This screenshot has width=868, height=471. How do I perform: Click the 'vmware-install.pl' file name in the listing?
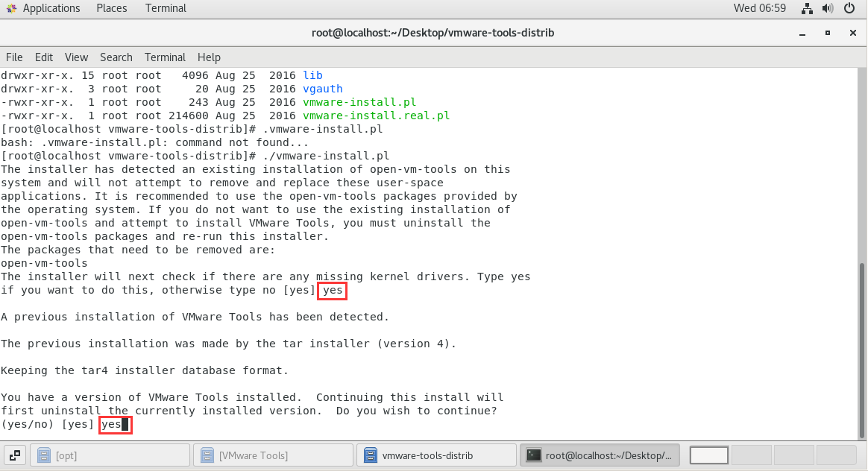pos(359,102)
